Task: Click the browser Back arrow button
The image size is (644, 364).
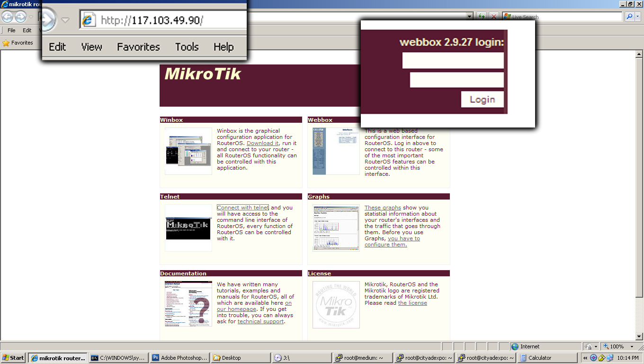Action: click(x=7, y=17)
